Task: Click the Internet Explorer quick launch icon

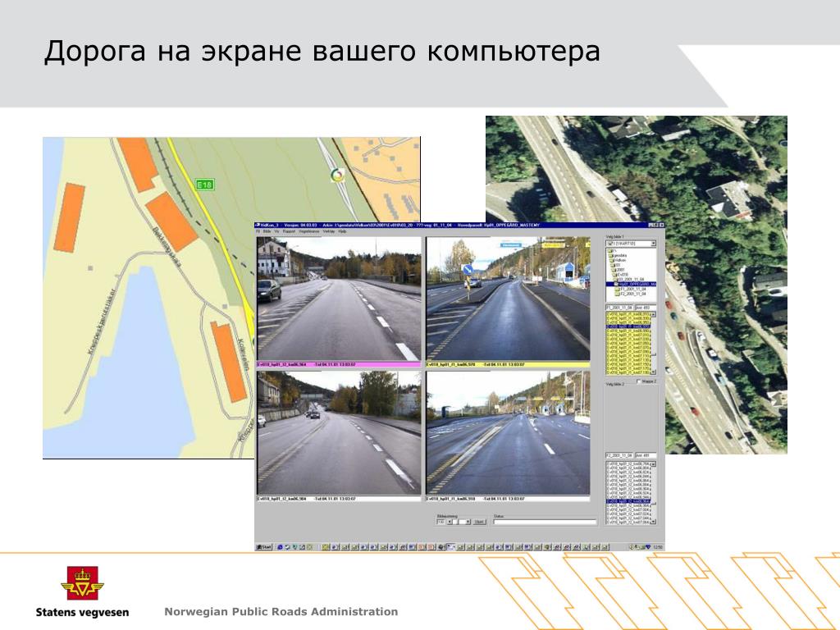Action: (280, 547)
